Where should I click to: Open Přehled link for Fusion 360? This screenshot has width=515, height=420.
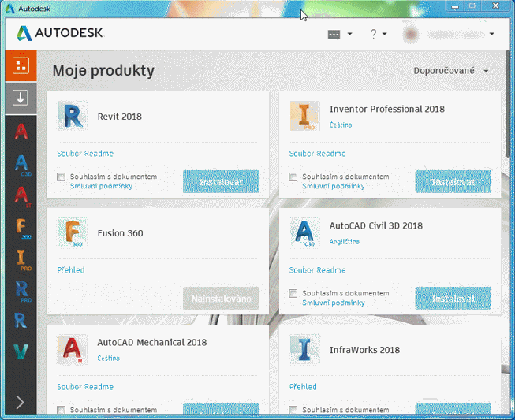(71, 270)
